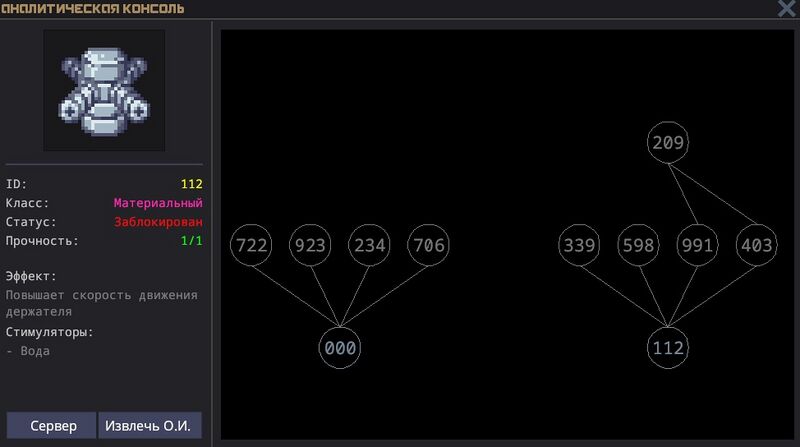Image resolution: width=800 pixels, height=447 pixels.
Task: Select node 923 in the graph
Action: 310,245
